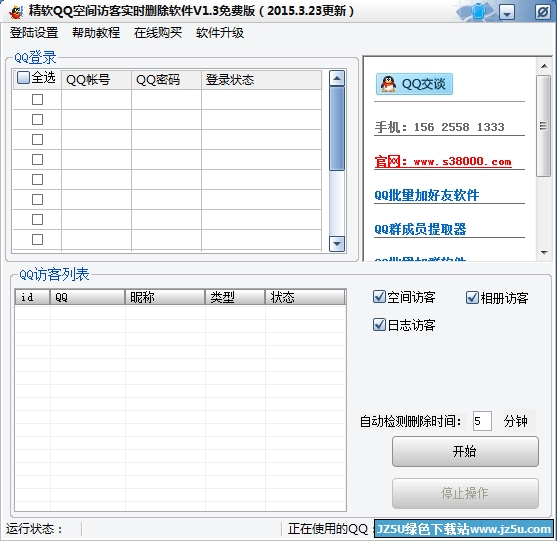
Task: Open the 帮助教程 menu
Action: point(96,33)
